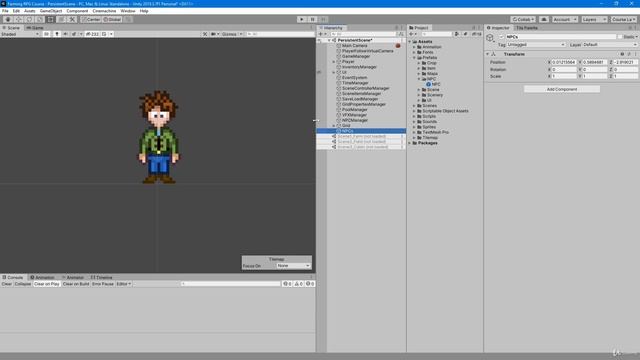Click the Scale Y field
The image size is (640, 360).
tap(594, 76)
